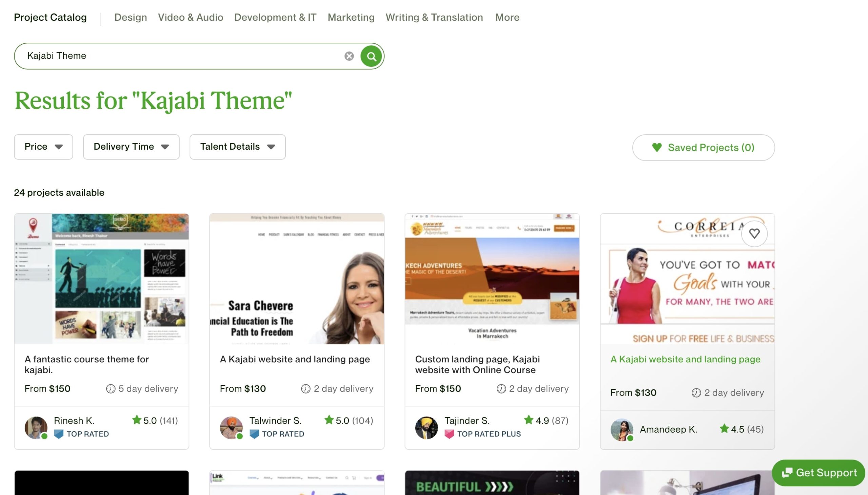Image resolution: width=868 pixels, height=495 pixels.
Task: Open the Sara Chevere project thumbnail
Action: click(x=297, y=279)
